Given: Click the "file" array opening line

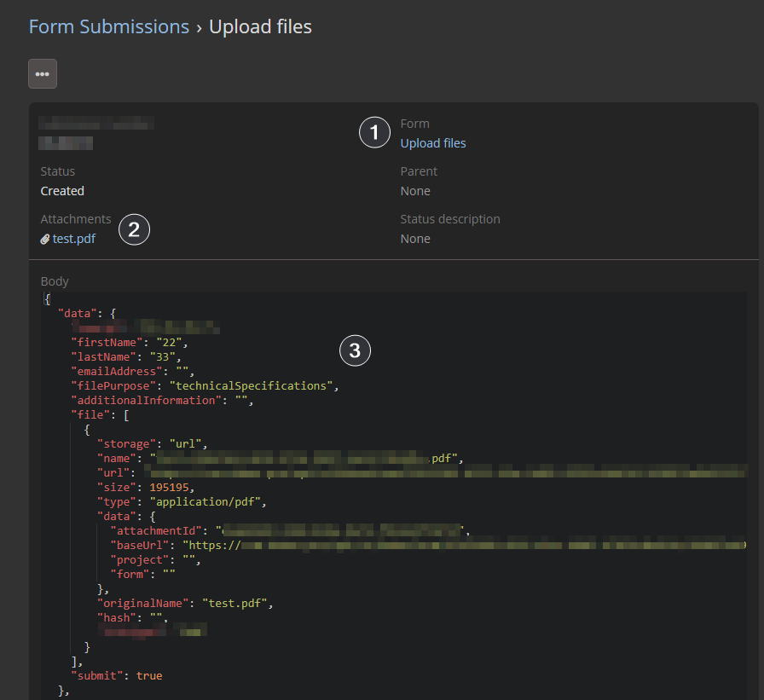Looking at the screenshot, I should click(x=101, y=415).
